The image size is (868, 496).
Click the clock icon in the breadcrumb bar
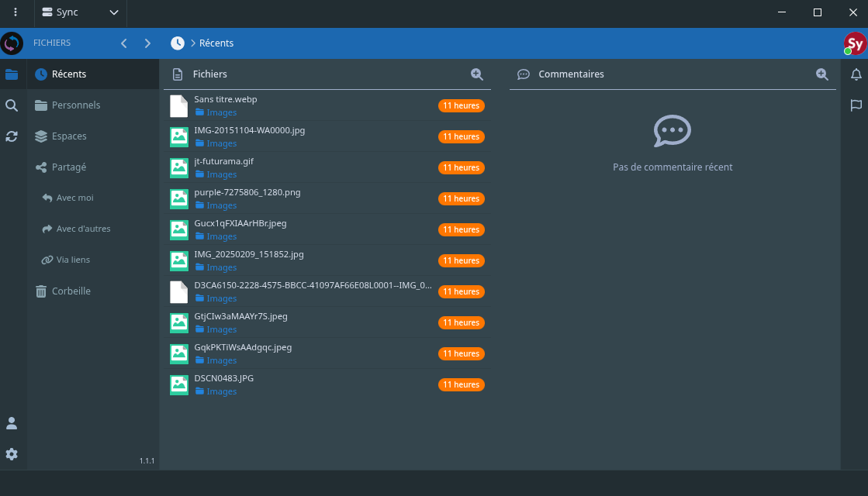[x=178, y=43]
